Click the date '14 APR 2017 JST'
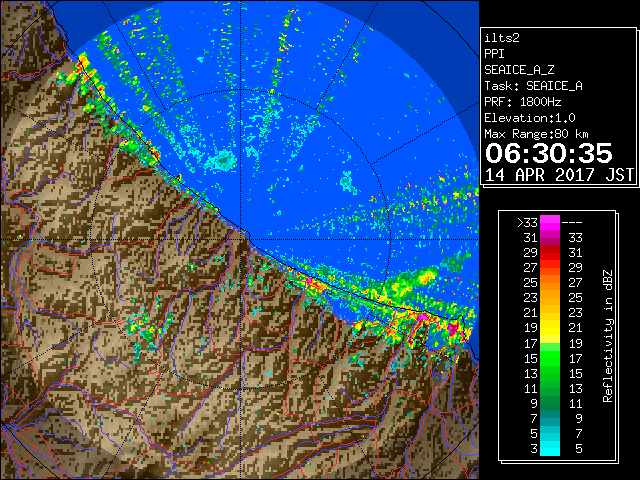This screenshot has height=480, width=640. (559, 175)
